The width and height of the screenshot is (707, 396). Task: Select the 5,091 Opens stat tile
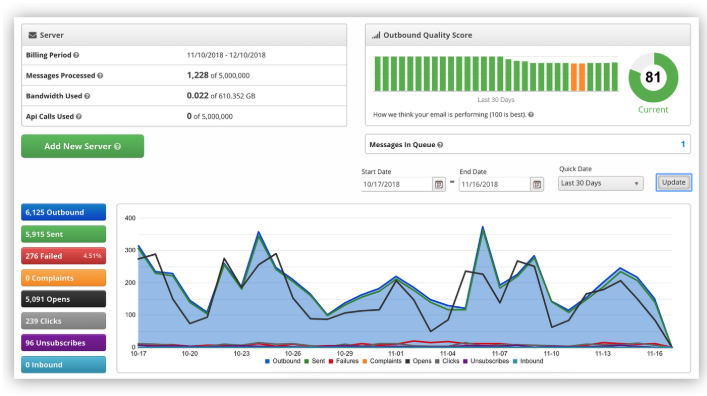click(x=64, y=299)
